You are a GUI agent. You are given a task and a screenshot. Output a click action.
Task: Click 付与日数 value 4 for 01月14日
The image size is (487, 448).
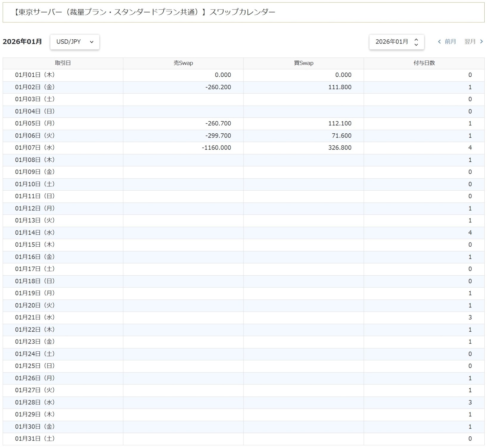point(470,233)
